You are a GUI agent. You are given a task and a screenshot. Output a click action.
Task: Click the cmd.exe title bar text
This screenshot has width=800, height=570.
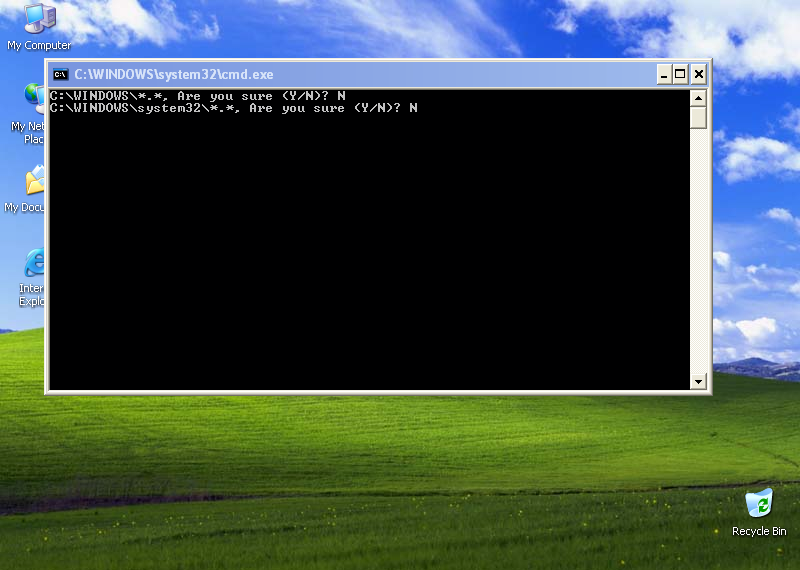[x=174, y=75]
